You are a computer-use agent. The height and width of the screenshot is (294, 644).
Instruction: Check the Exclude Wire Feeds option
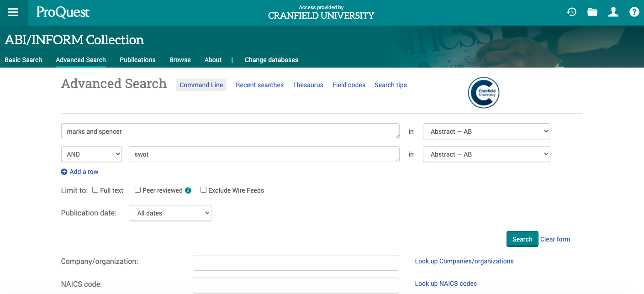(203, 190)
